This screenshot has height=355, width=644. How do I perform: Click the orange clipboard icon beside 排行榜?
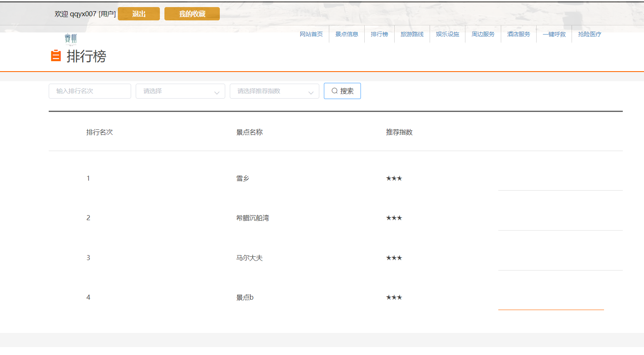point(56,56)
